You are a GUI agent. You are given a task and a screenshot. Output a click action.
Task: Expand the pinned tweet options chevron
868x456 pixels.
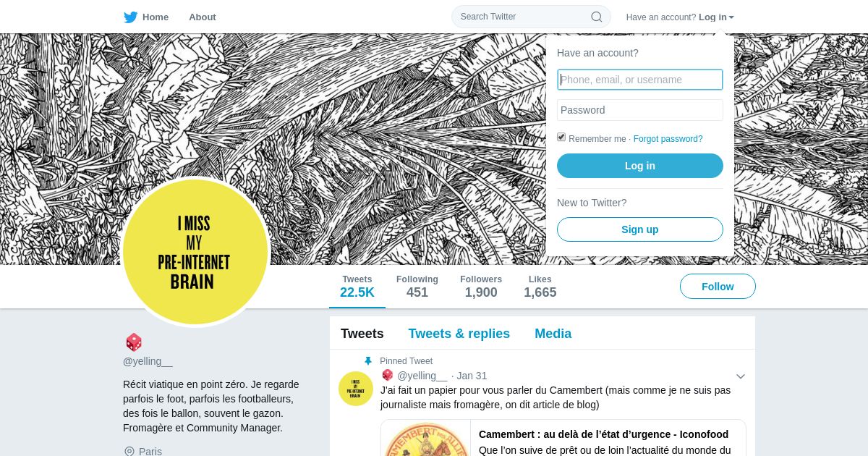click(x=741, y=376)
